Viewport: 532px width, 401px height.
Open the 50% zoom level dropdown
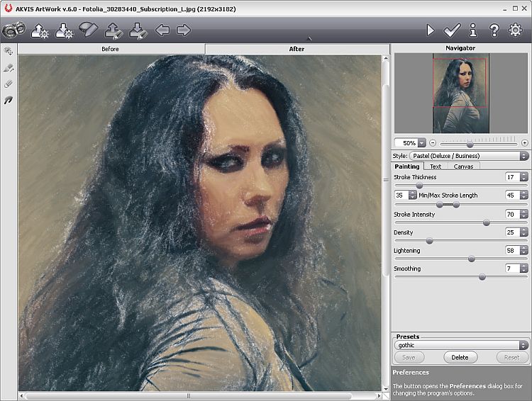click(421, 143)
